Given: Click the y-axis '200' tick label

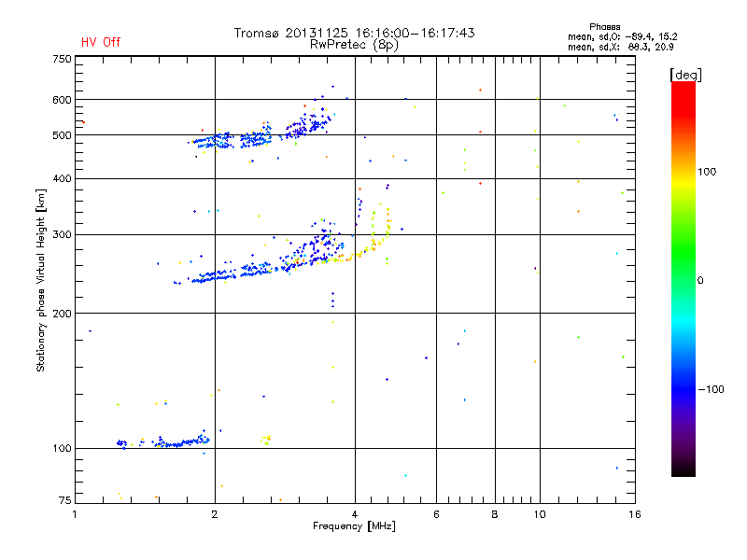Looking at the screenshot, I should pos(62,314).
